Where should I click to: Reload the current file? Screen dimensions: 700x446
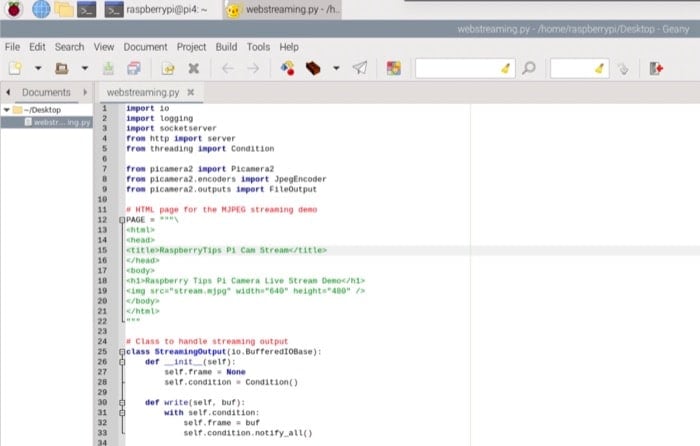click(x=168, y=68)
